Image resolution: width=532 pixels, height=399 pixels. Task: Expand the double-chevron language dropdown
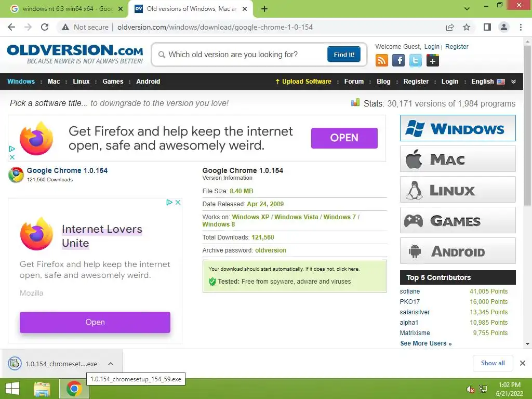coord(513,82)
